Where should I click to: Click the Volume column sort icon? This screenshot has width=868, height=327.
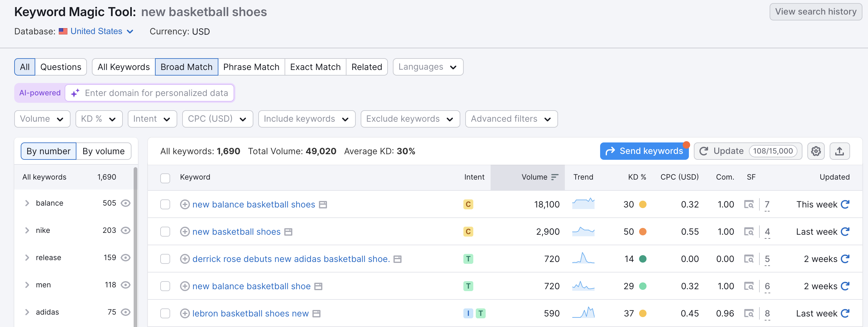(x=554, y=177)
